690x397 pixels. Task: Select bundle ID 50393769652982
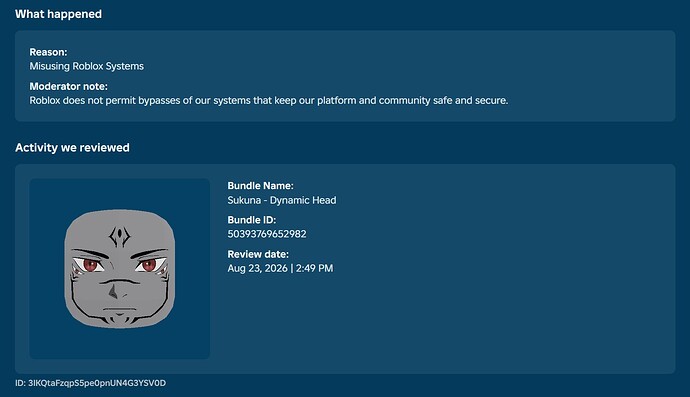click(267, 234)
